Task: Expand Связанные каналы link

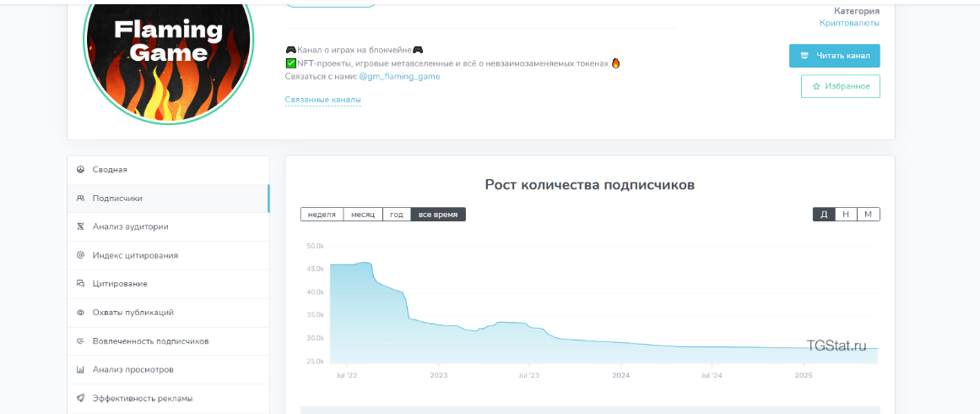Action: coord(322,100)
